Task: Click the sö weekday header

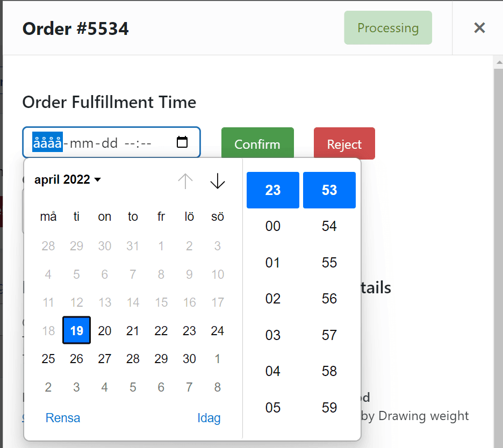Action: click(x=218, y=216)
